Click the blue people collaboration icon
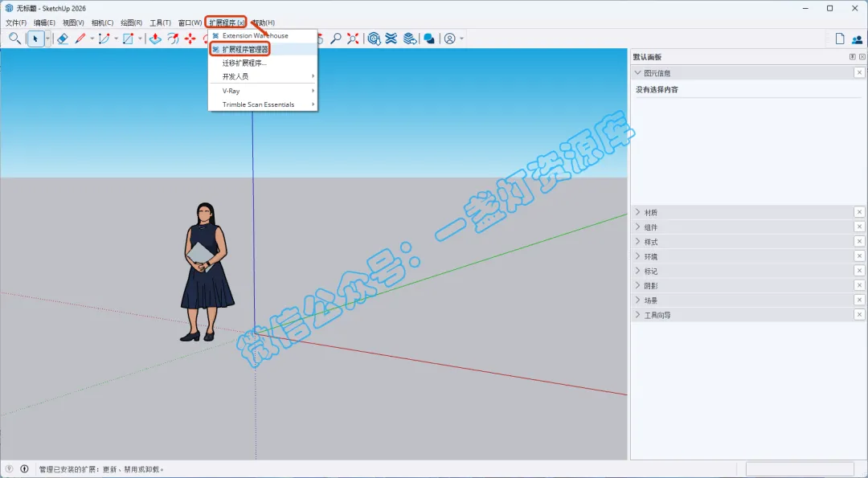Screen dimensions: 868x478 tap(857, 39)
